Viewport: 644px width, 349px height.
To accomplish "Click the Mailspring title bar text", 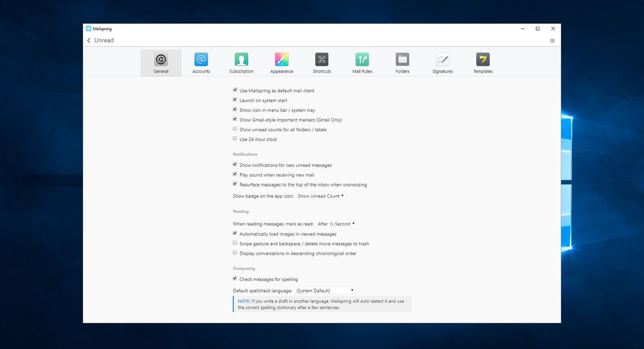I will pyautogui.click(x=102, y=29).
